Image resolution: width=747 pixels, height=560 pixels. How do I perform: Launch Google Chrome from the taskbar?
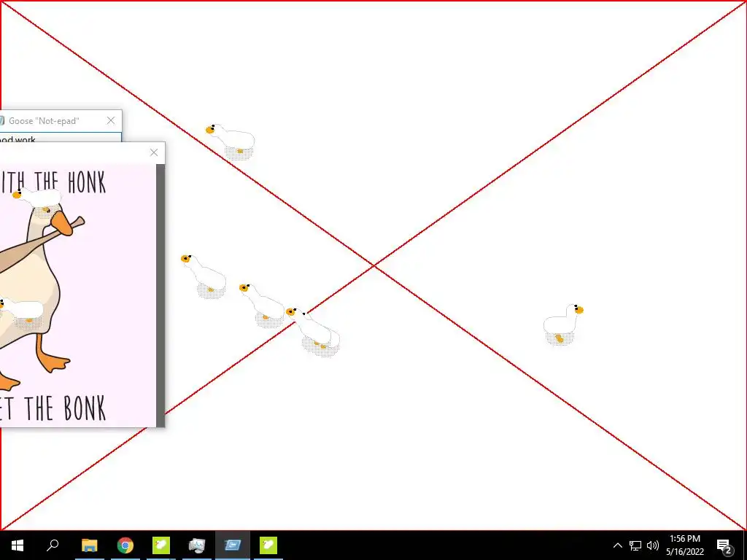pyautogui.click(x=125, y=545)
